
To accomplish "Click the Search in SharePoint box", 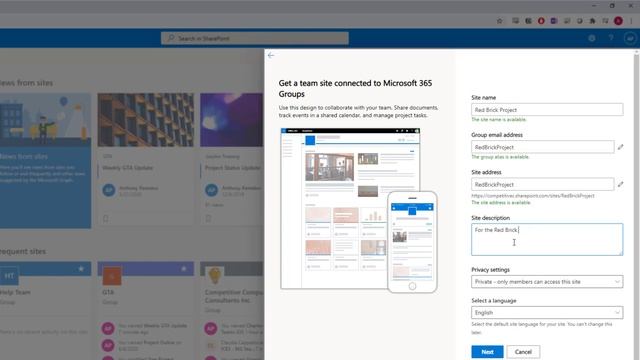I will [x=255, y=38].
